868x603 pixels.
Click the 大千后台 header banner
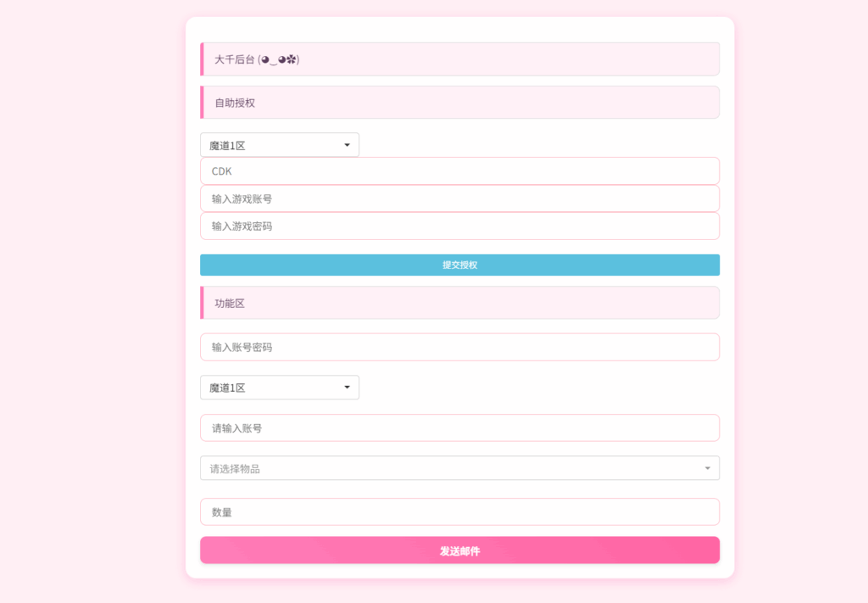[x=459, y=59]
